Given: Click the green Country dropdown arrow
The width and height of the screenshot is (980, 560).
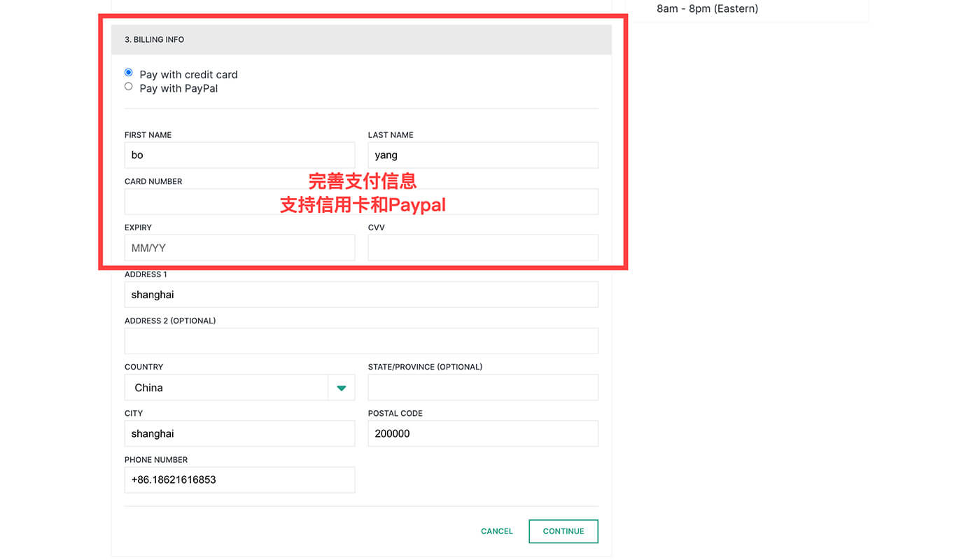Looking at the screenshot, I should pos(342,388).
